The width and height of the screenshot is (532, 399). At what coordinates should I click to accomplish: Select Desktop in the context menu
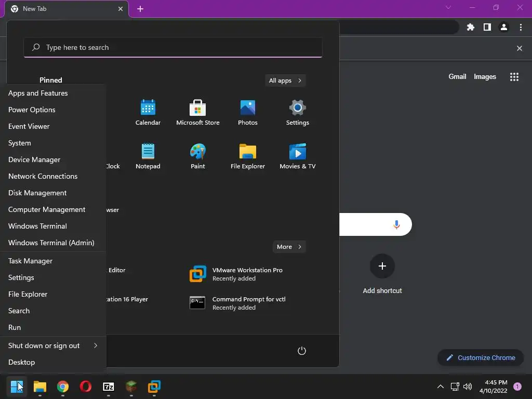pos(54,362)
